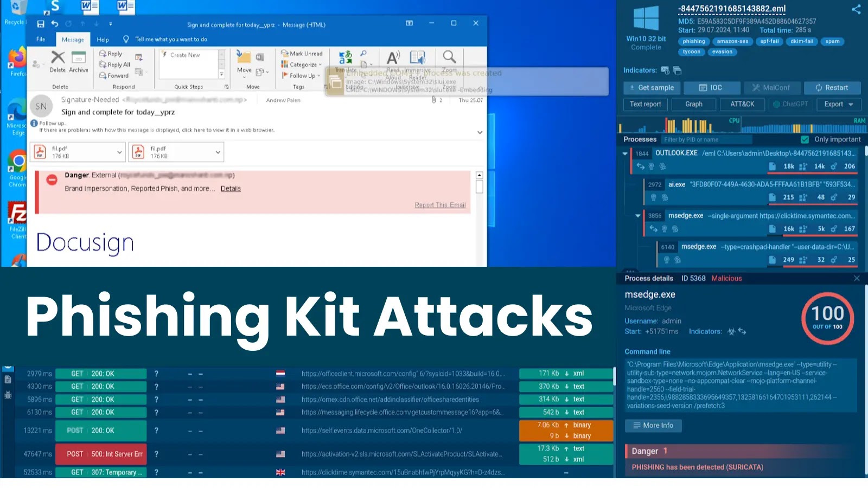This screenshot has height=488, width=868.
Task: Click the Ribbon Display Options icon in the title bar
Action: point(410,23)
